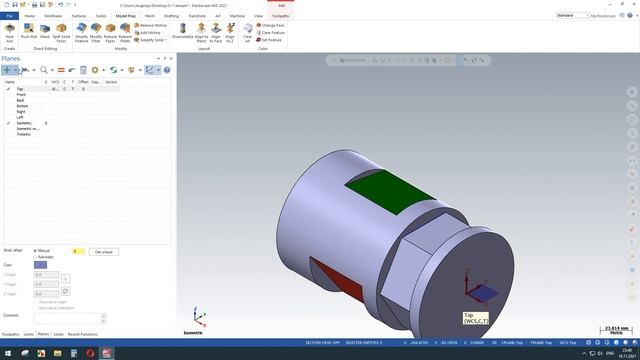Choose Automatic work offset option
This screenshot has height=360, width=640.
[x=36, y=257]
